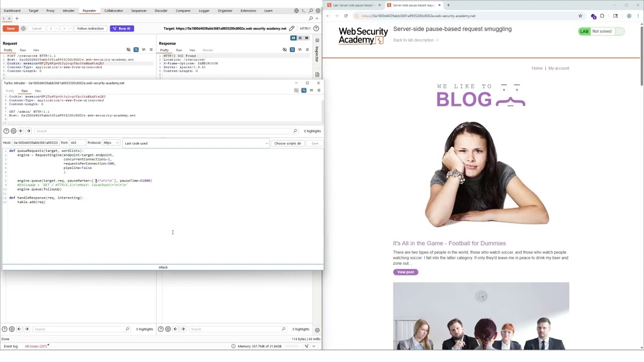
Task: Expand the history forward dropdown arrow
Action: 69,29
